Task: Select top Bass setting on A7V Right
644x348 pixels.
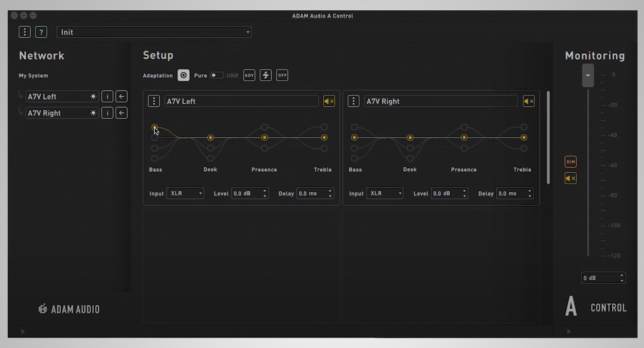Action: (x=354, y=127)
